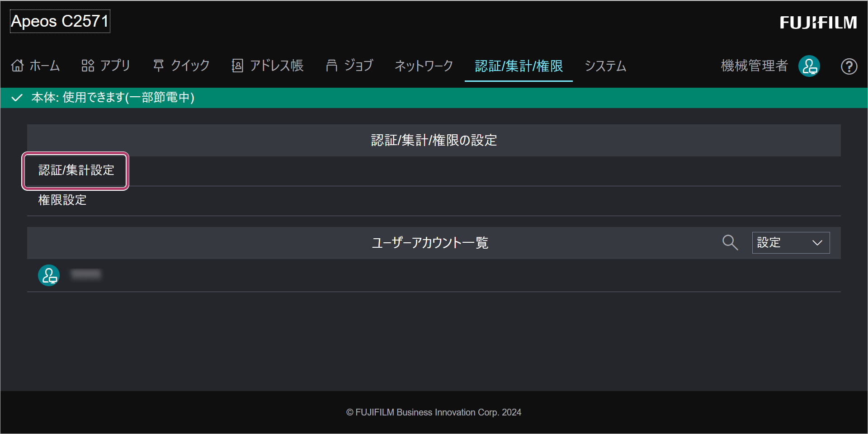Select 認証/集計/権限 tab
This screenshot has width=868, height=434.
pos(519,66)
